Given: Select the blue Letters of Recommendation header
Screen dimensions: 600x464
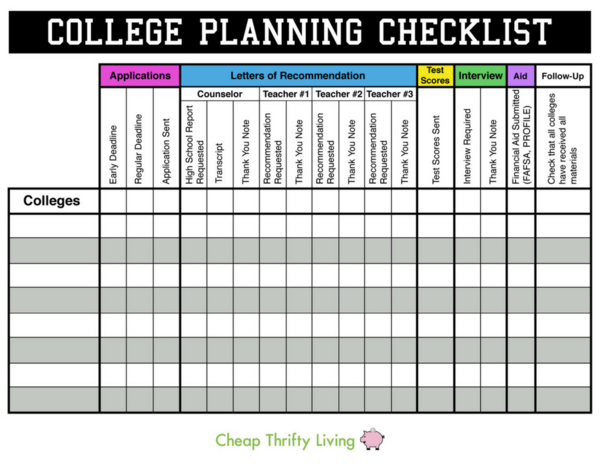Looking at the screenshot, I should (298, 76).
